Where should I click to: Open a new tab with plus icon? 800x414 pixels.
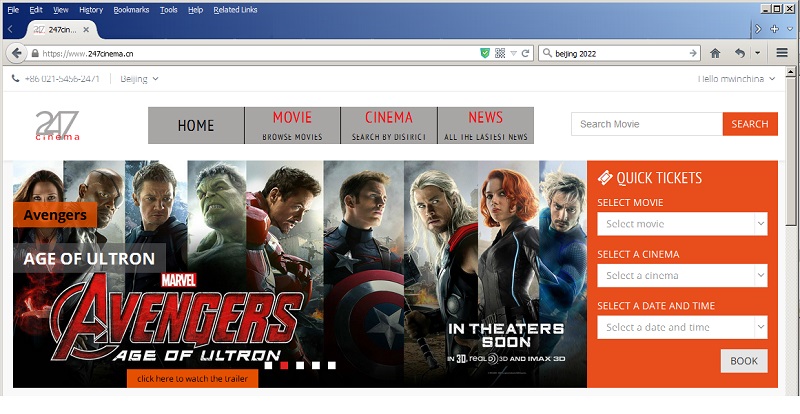point(774,29)
